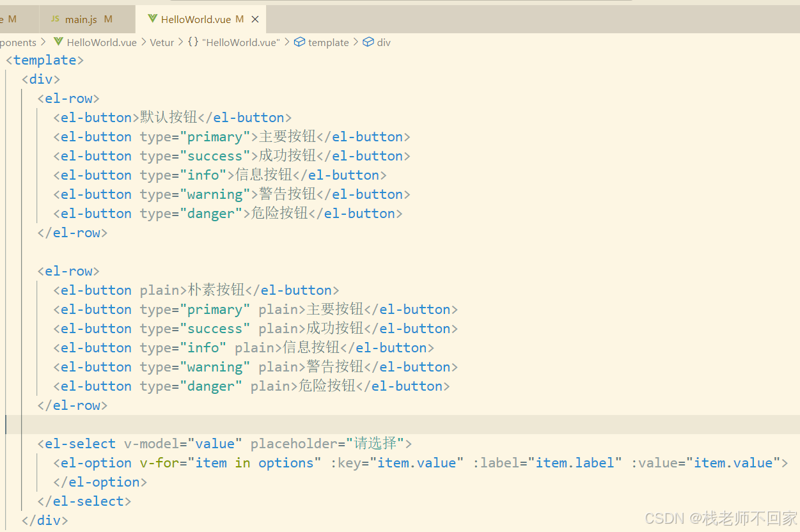Close the HelloWorld.vue editor tab

(x=255, y=19)
